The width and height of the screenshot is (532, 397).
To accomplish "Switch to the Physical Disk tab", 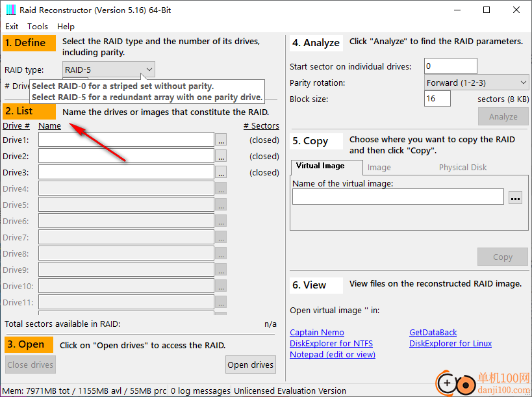I will 462,167.
